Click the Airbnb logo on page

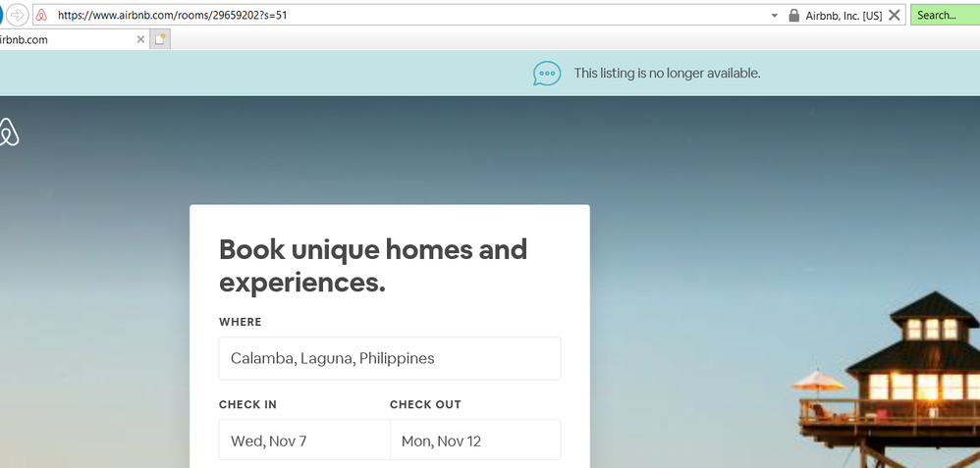click(x=9, y=132)
